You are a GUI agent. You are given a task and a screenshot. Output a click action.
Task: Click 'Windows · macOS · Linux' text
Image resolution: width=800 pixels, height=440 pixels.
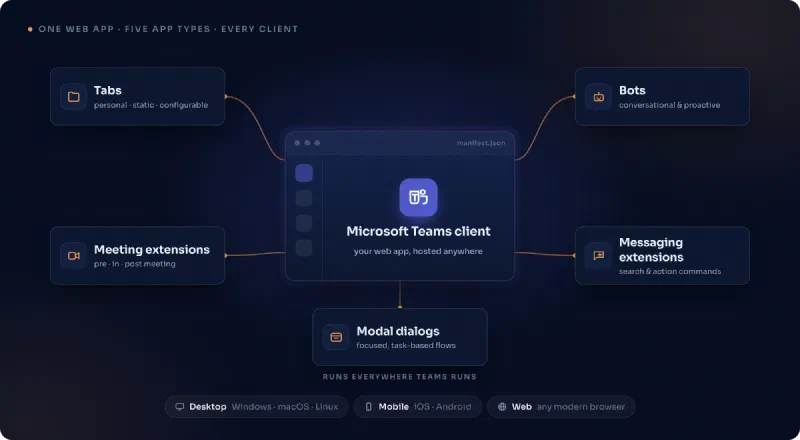pyautogui.click(x=285, y=407)
